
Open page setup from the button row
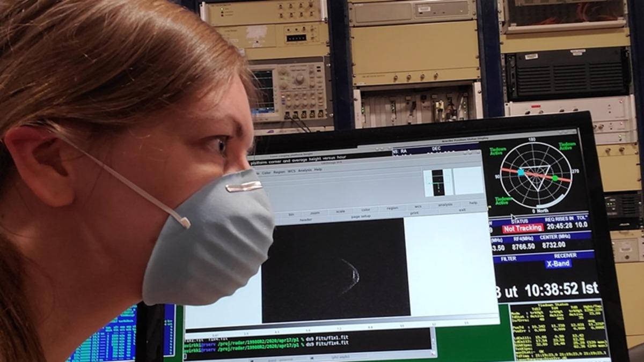[x=361, y=216]
